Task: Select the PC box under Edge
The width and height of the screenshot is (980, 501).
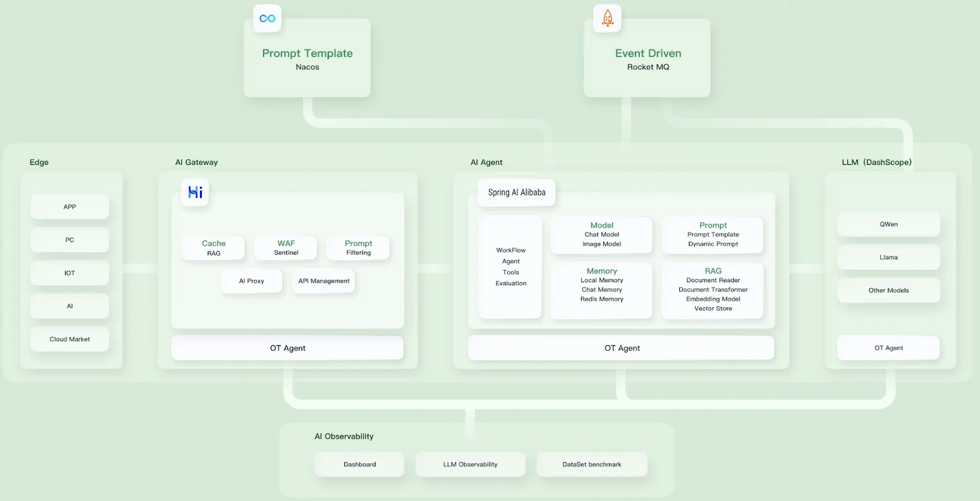Action: tap(70, 240)
